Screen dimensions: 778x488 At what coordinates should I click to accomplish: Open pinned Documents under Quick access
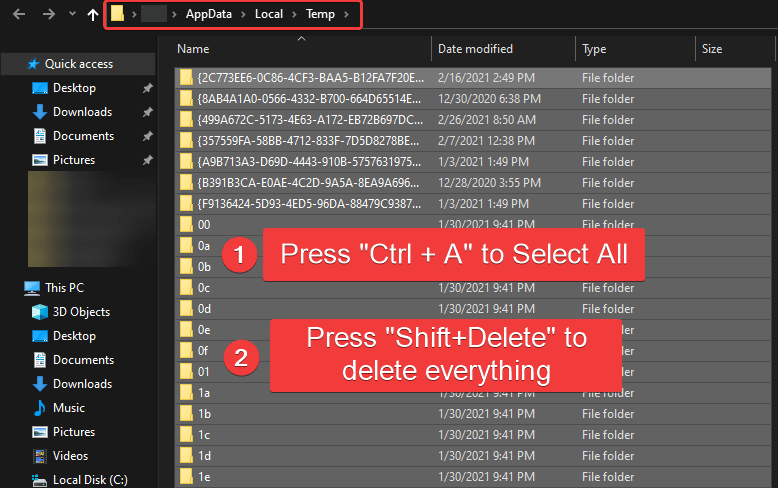pos(83,136)
